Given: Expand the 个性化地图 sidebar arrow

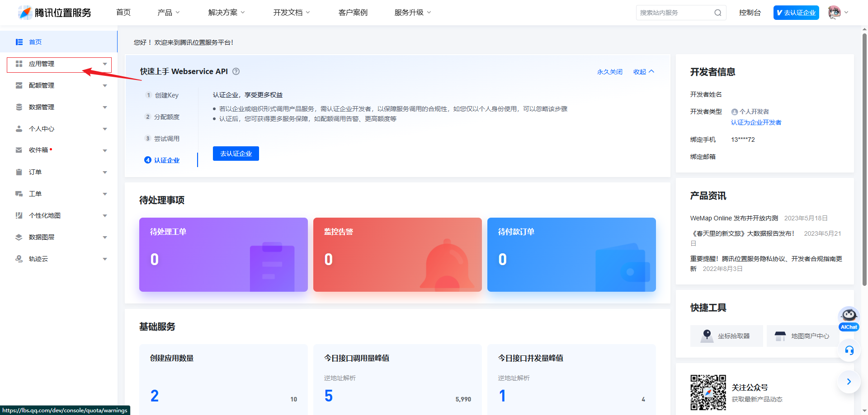Looking at the screenshot, I should [105, 216].
